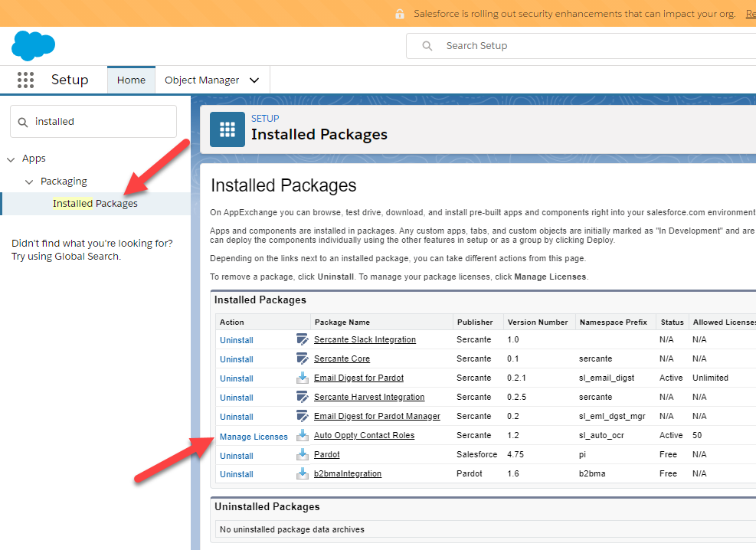
Task: Focus the Quick Find box containing 'installed'
Action: [x=93, y=122]
